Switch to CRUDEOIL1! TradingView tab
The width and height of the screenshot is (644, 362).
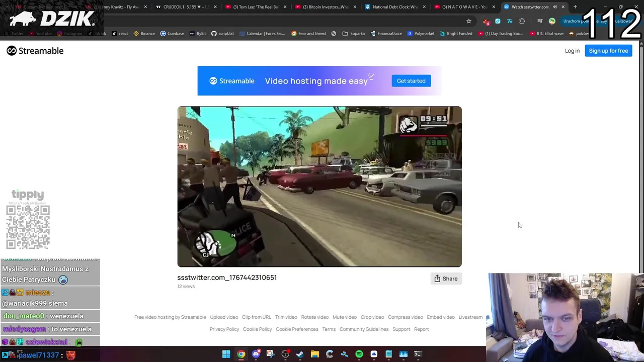coord(183,7)
